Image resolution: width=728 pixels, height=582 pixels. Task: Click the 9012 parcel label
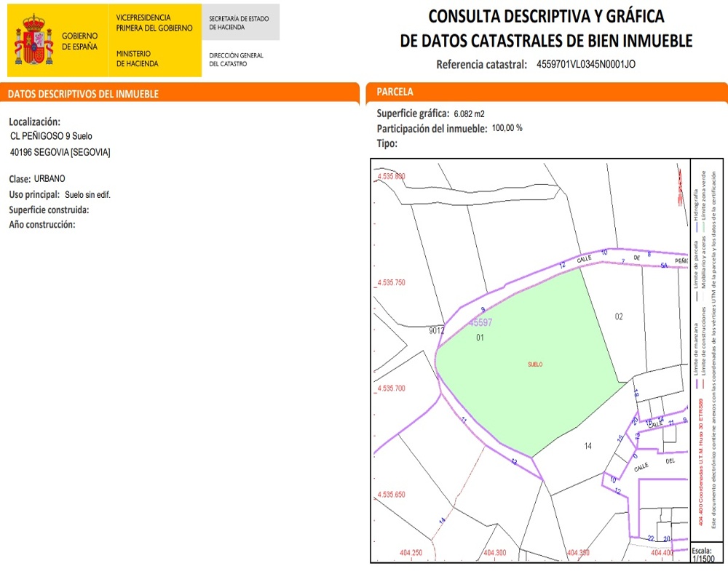(x=436, y=330)
